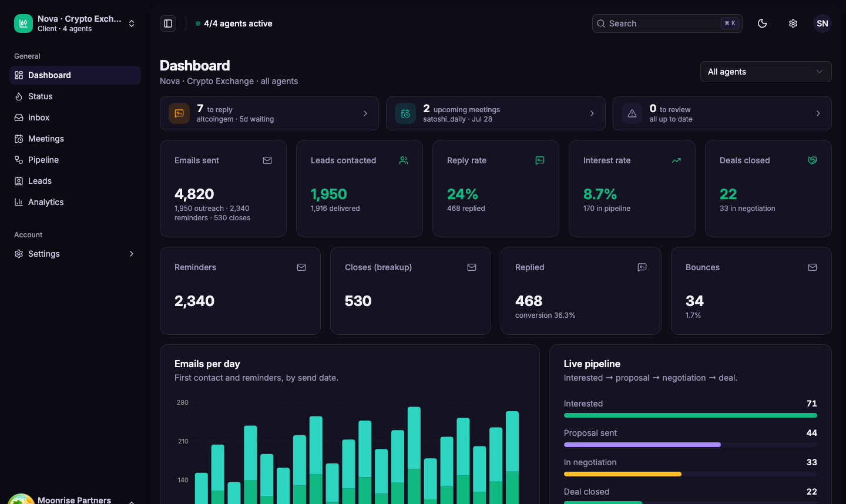
Task: Click the 24% reply rate value
Action: [x=462, y=194]
